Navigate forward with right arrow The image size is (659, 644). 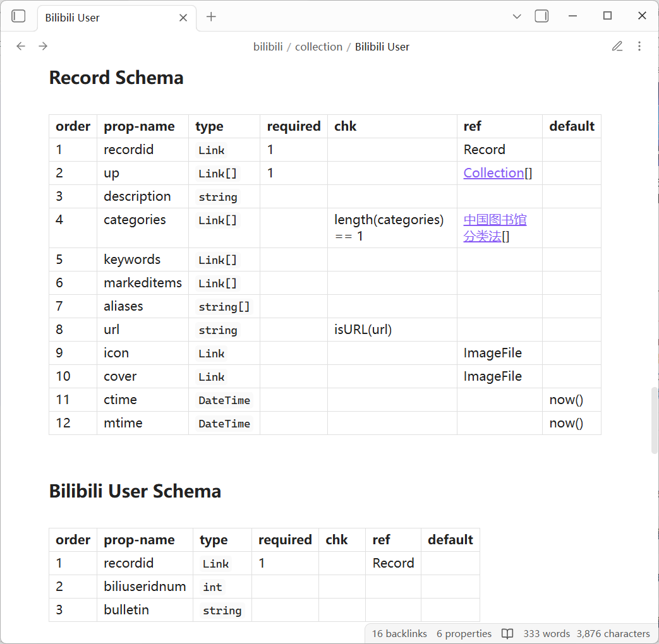[43, 46]
